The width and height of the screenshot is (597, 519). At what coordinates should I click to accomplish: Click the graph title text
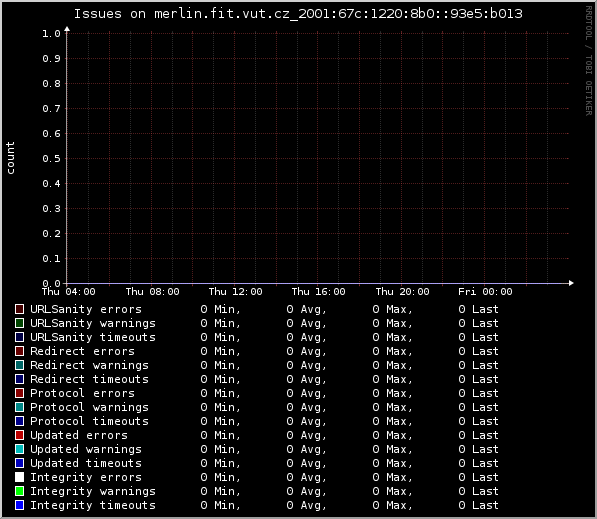(298, 14)
